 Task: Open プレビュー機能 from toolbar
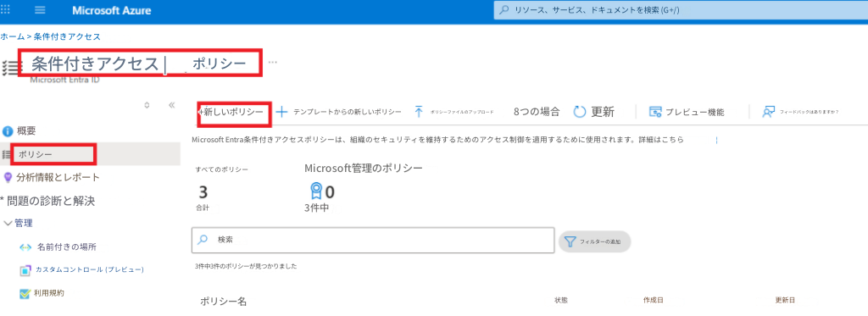pyautogui.click(x=695, y=112)
